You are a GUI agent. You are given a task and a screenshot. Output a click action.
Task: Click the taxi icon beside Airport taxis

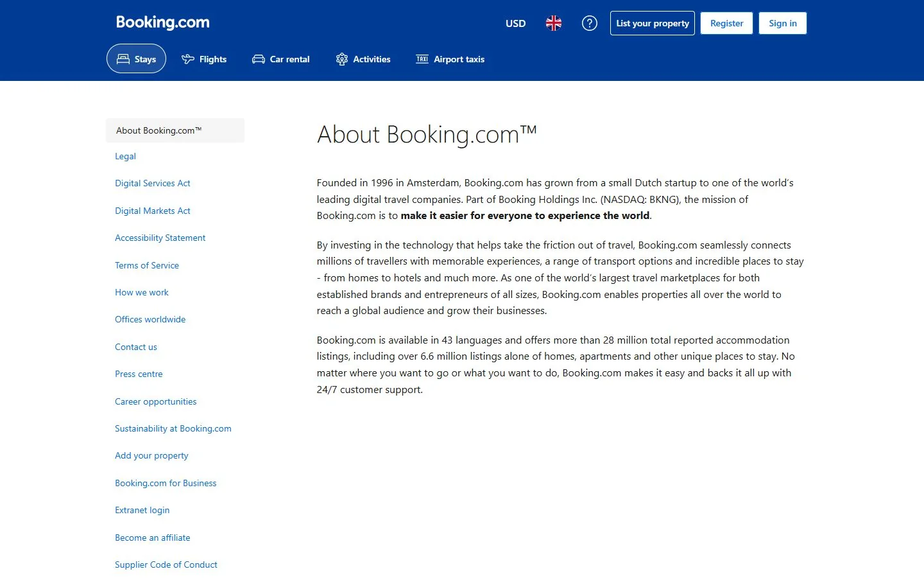tap(422, 59)
